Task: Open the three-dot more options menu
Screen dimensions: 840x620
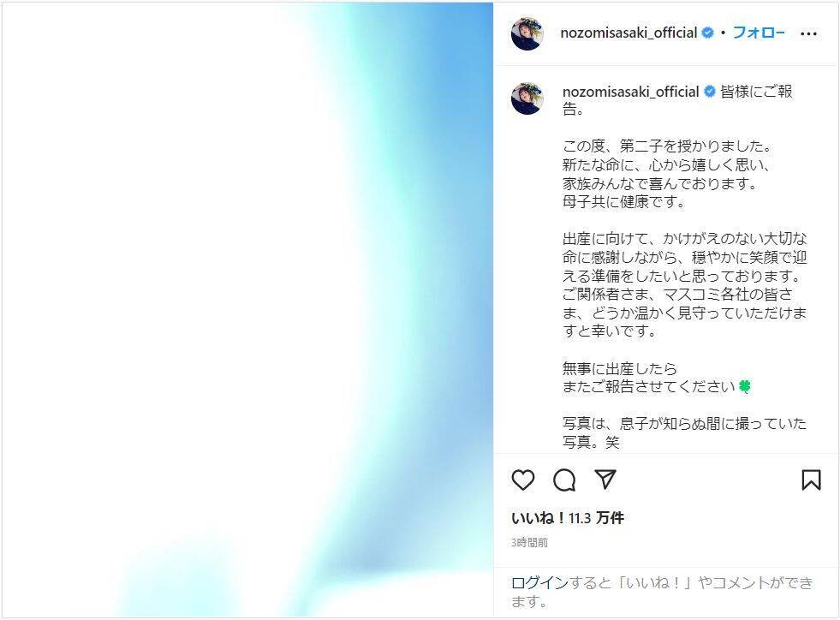Action: (808, 33)
